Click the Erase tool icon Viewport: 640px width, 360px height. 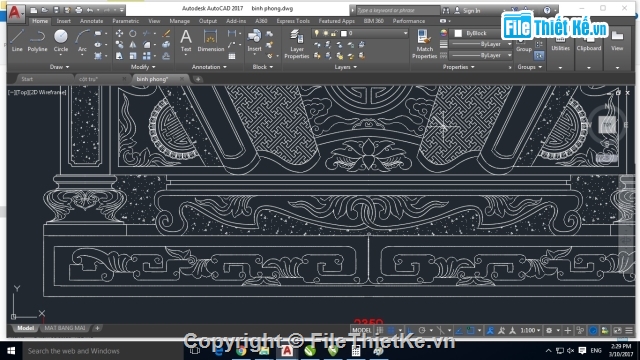click(x=166, y=33)
